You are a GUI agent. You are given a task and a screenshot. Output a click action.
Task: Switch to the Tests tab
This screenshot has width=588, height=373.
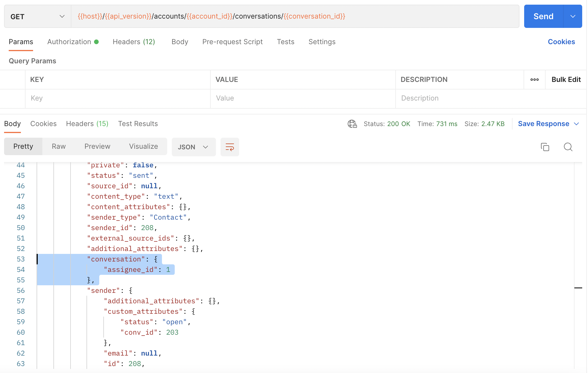click(x=286, y=42)
